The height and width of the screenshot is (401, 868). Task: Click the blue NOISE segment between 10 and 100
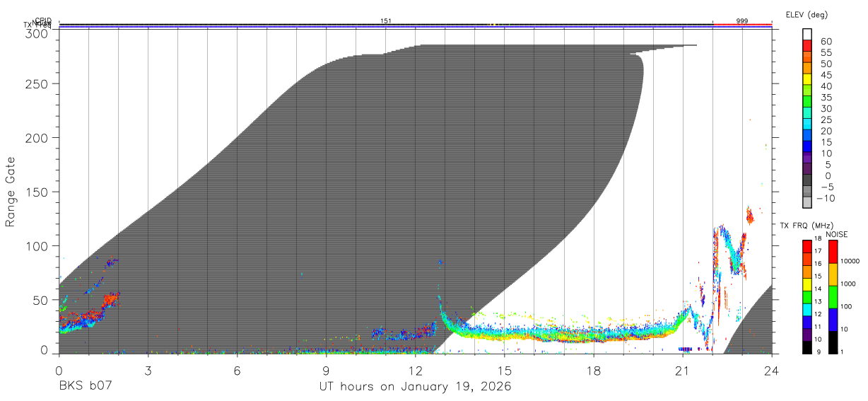click(x=832, y=319)
